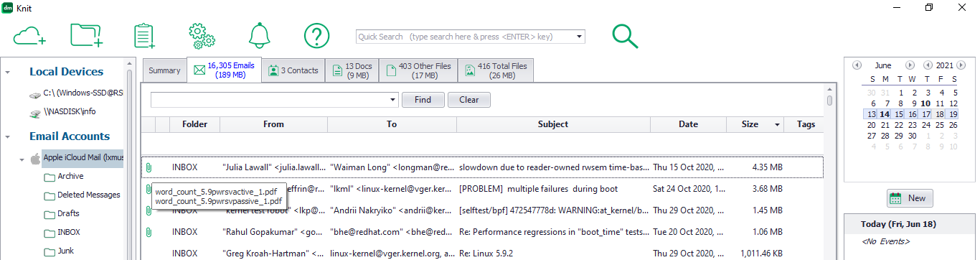Screen dimensions: 980x260
Task: Select the INBOX folder in tree
Action: coord(69,233)
